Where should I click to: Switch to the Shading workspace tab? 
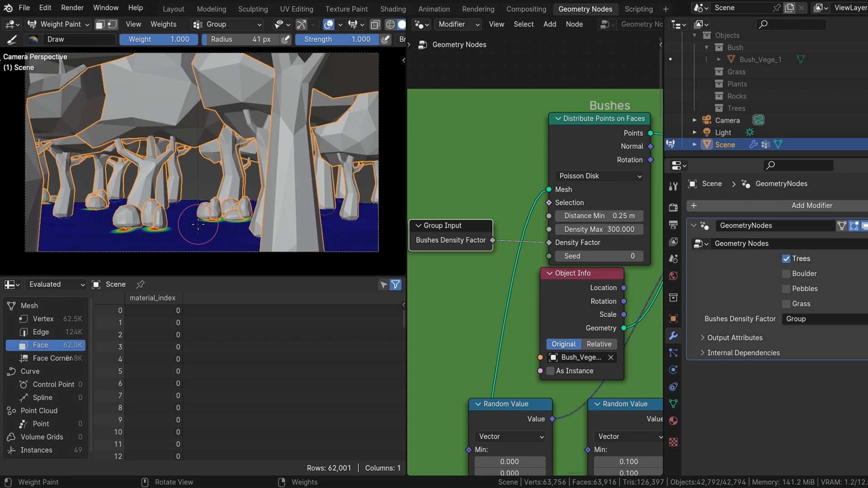tap(393, 9)
